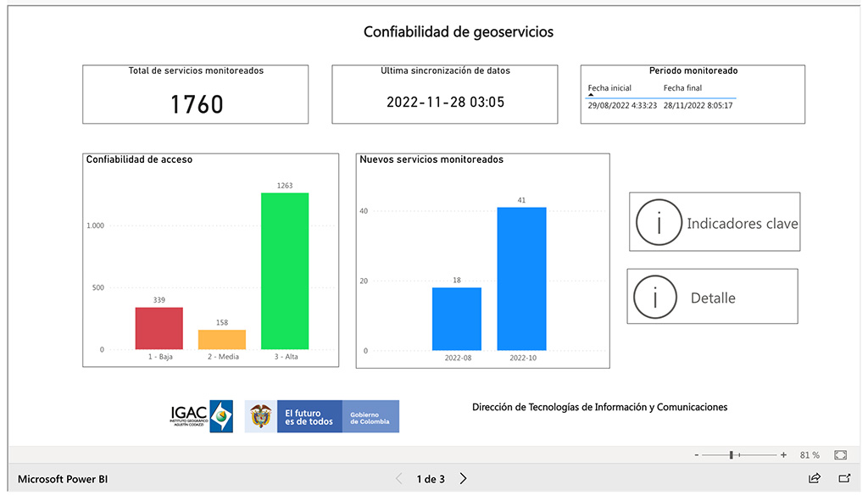Click the IGAC logo
The height and width of the screenshot is (501, 868).
tap(202, 415)
